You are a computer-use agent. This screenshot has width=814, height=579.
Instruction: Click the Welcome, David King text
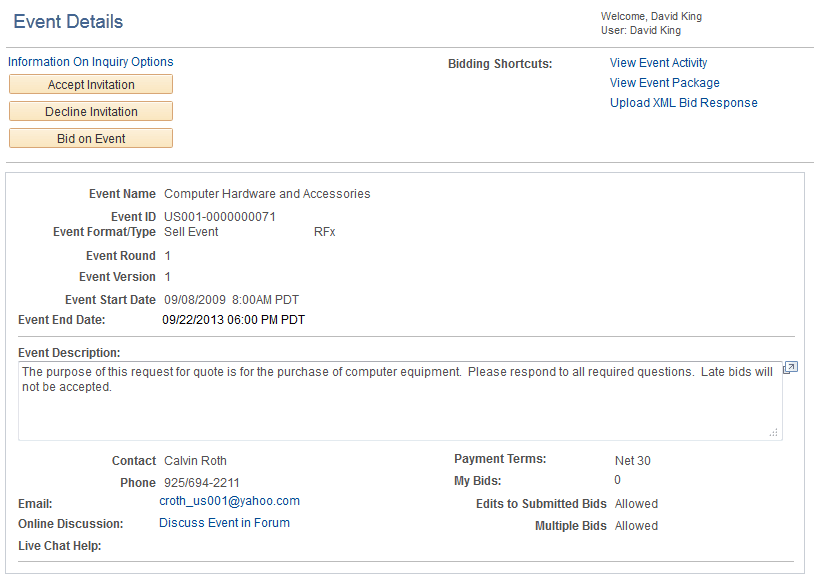point(651,16)
